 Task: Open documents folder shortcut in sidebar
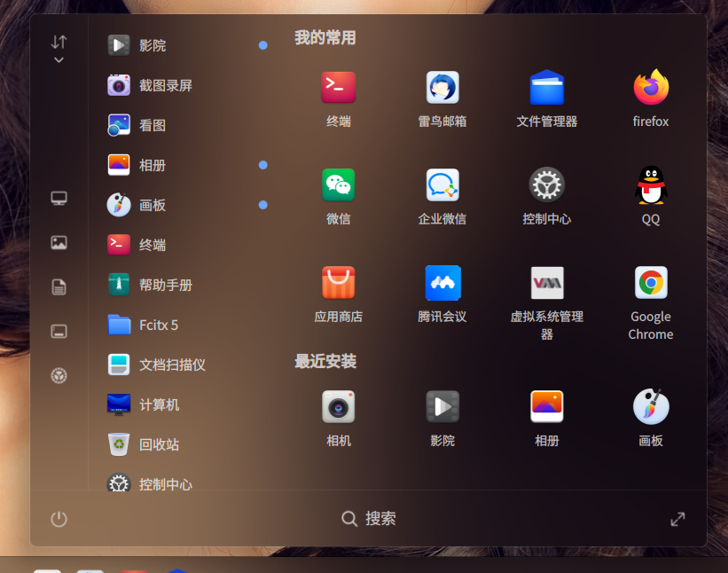point(59,287)
